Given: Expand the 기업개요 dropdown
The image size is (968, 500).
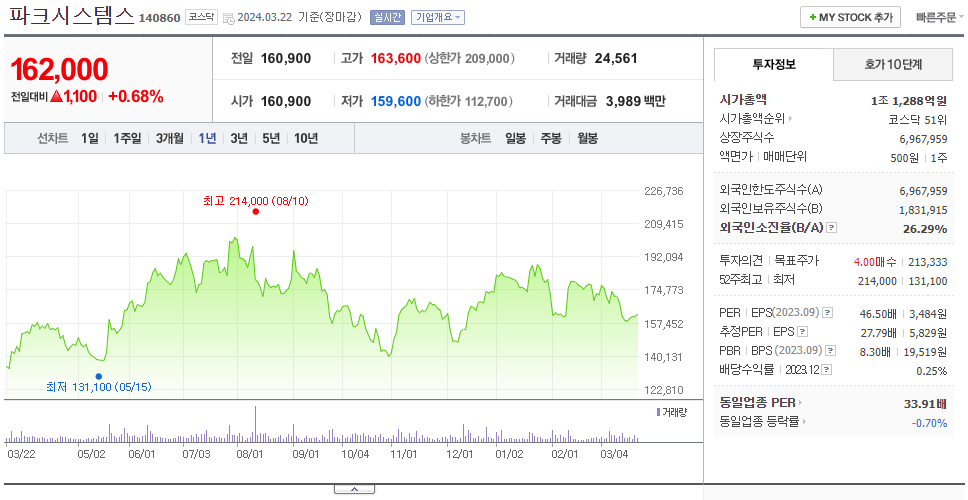Looking at the screenshot, I should pyautogui.click(x=438, y=17).
